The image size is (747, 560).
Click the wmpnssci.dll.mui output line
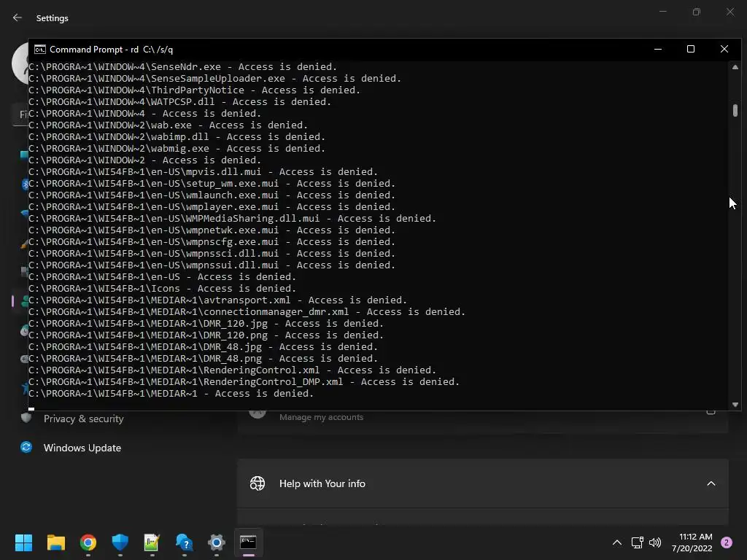[212, 253]
